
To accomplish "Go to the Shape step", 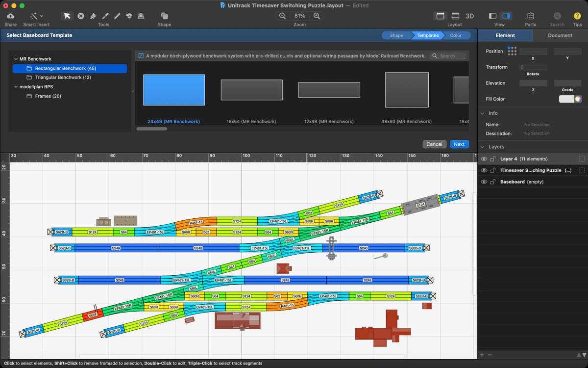I will pyautogui.click(x=396, y=35).
